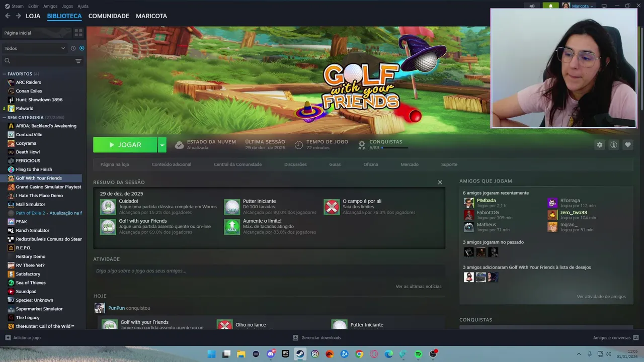Click Putter Iniciante achievement icon in session summary

(x=232, y=207)
